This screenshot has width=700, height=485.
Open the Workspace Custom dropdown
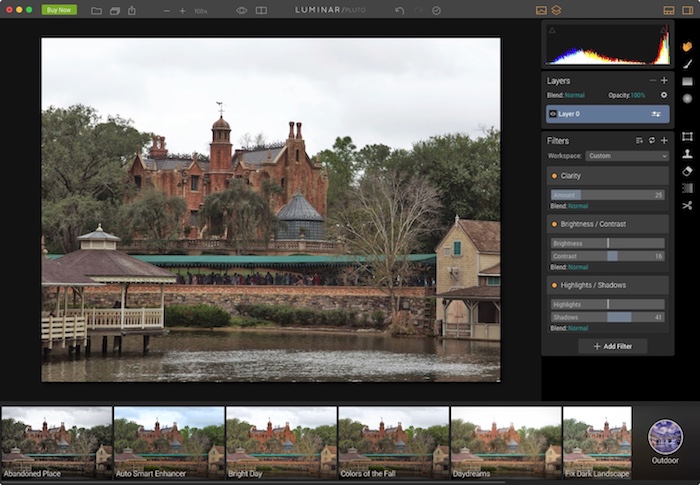[x=627, y=156]
